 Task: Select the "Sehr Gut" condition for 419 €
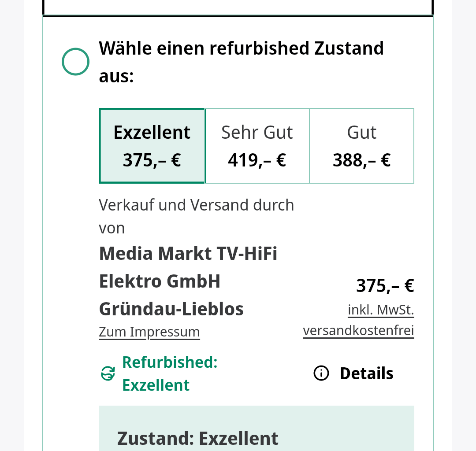pyautogui.click(x=257, y=145)
